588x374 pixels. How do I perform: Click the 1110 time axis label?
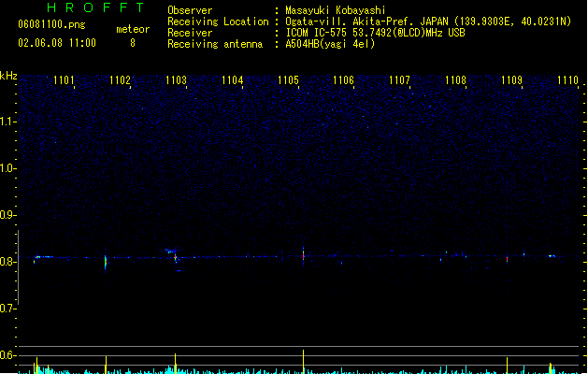(x=567, y=80)
